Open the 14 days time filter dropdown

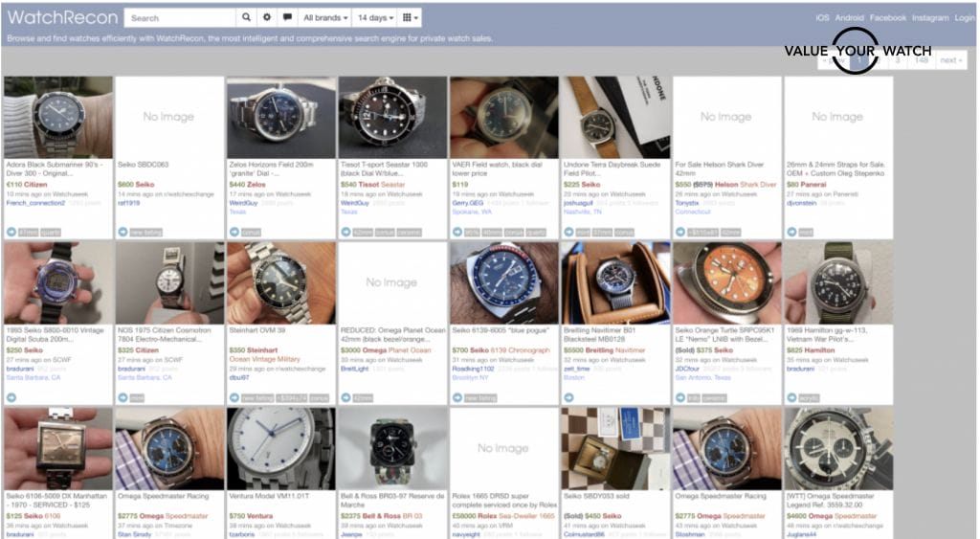375,17
